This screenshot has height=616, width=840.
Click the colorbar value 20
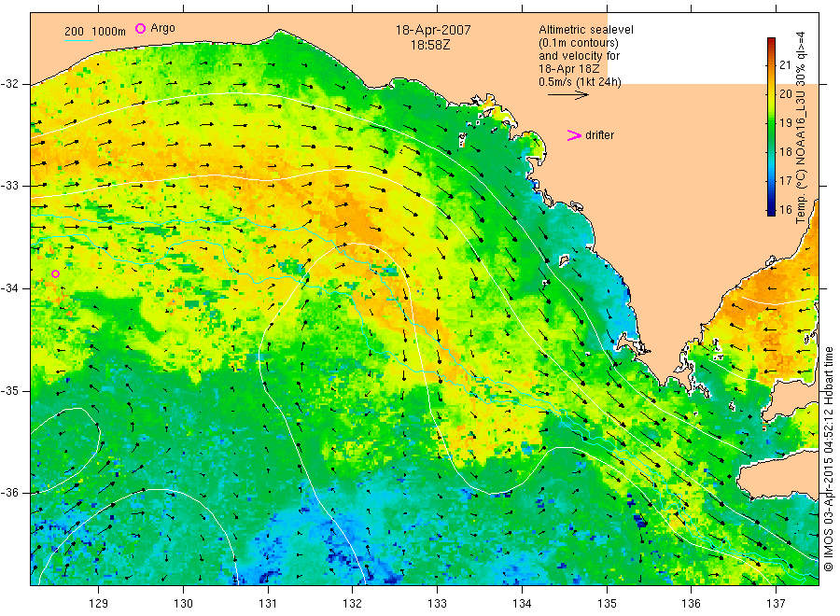coord(785,94)
